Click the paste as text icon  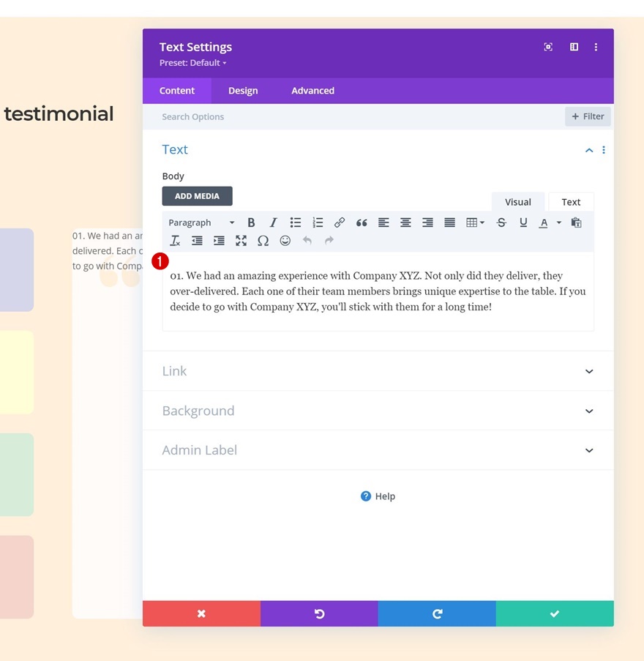[x=576, y=223]
